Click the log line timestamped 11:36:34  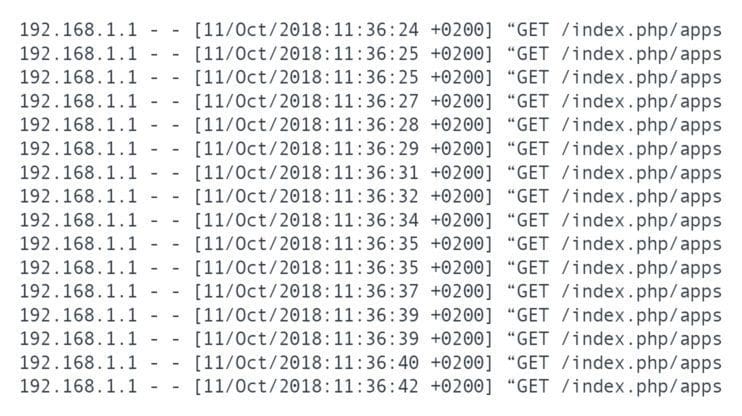[371, 221]
